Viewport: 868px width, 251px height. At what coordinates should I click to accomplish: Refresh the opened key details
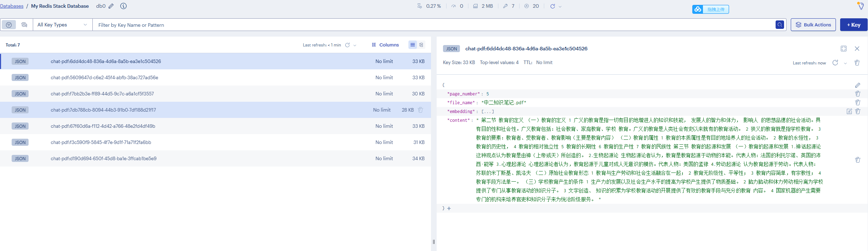(835, 63)
